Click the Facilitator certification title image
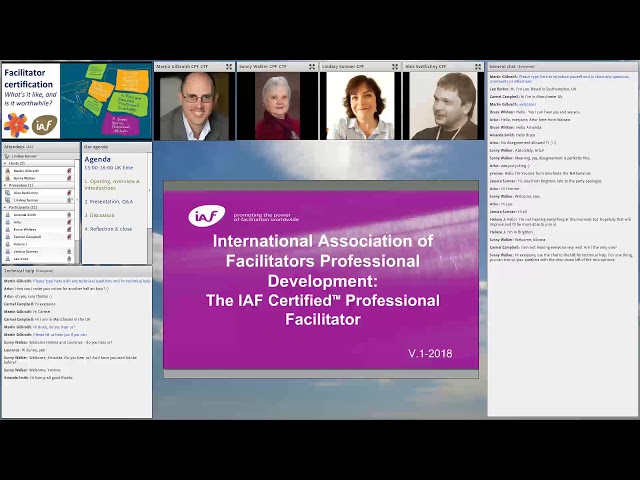Screen dimensions: 640x480 coord(77,101)
